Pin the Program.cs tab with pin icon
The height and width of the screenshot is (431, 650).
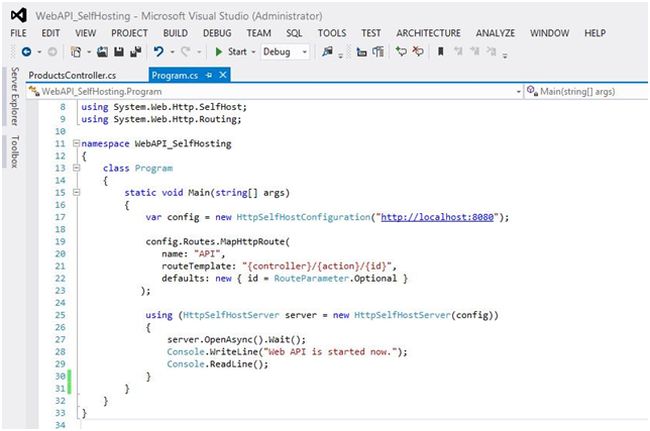[209, 75]
